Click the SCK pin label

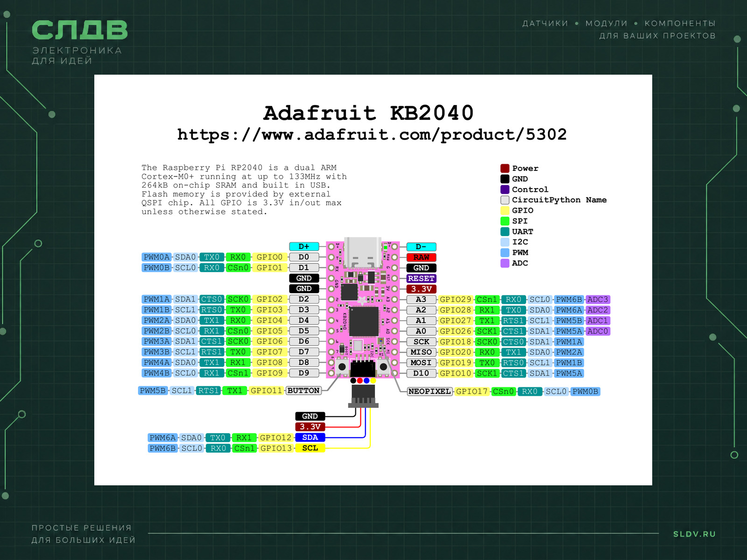pos(421,342)
